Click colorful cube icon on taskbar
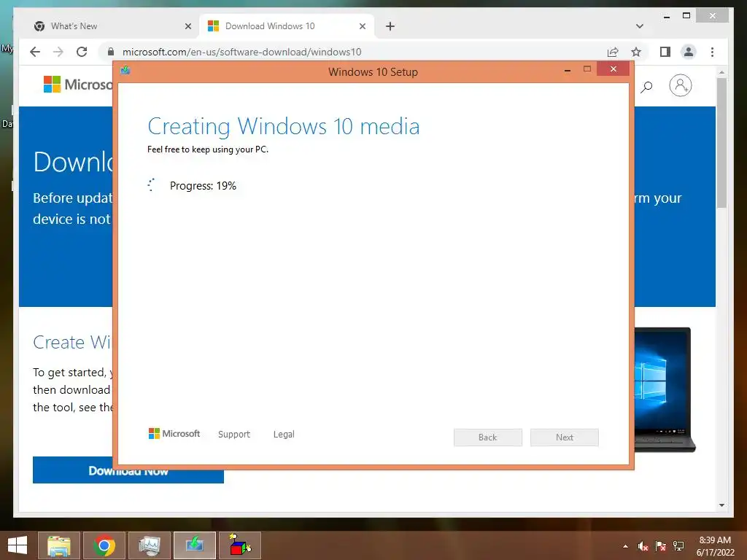Screen dimensions: 747x560 pyautogui.click(x=240, y=545)
